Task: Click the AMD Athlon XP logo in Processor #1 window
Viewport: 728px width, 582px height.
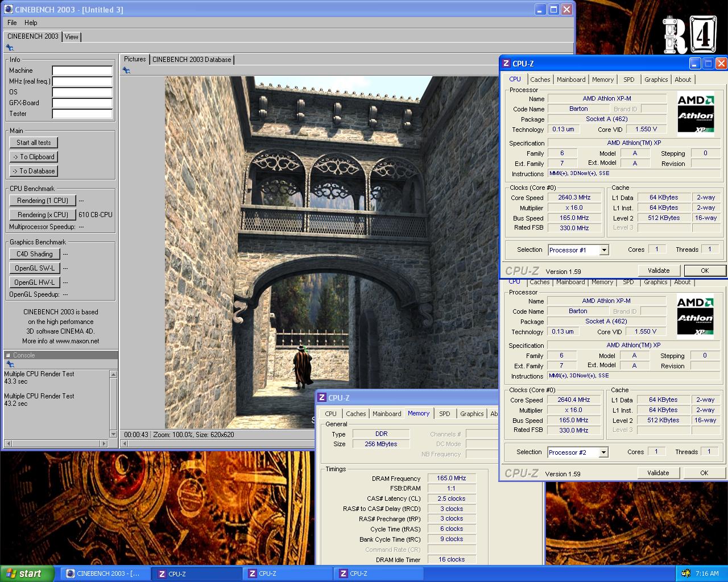Action: coord(696,114)
